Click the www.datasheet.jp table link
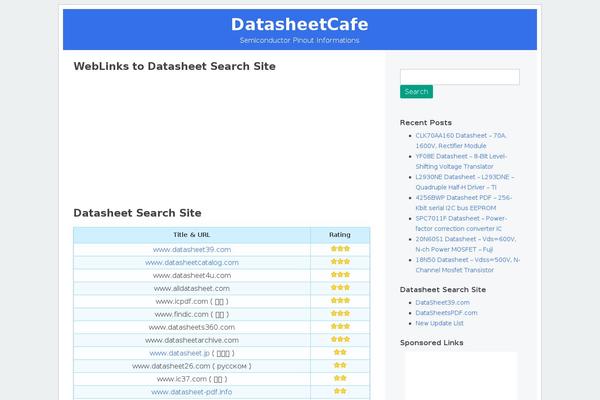This screenshot has width=600, height=400. pyautogui.click(x=179, y=353)
